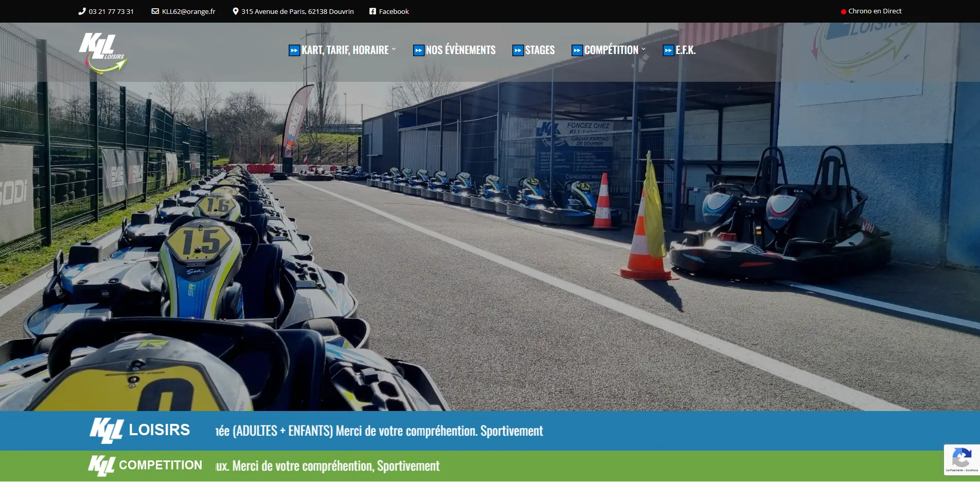Open the Stages menu item
The height and width of the screenshot is (482, 980).
coord(540,50)
